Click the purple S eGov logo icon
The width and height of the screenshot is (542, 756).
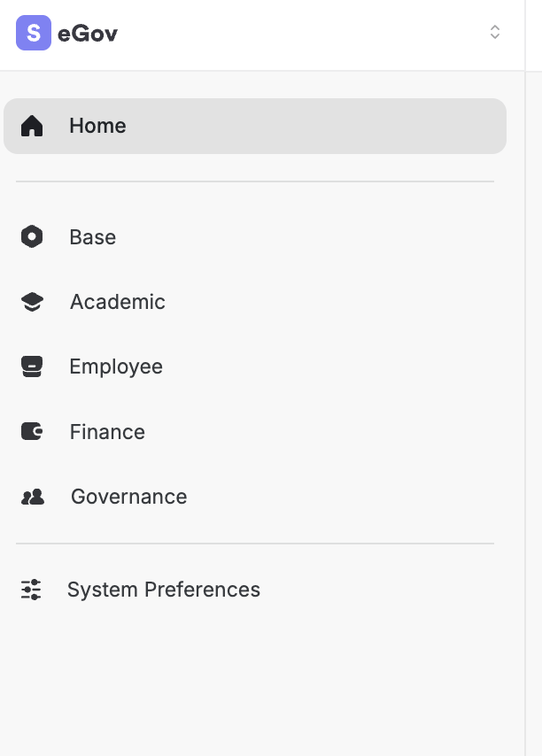(34, 34)
